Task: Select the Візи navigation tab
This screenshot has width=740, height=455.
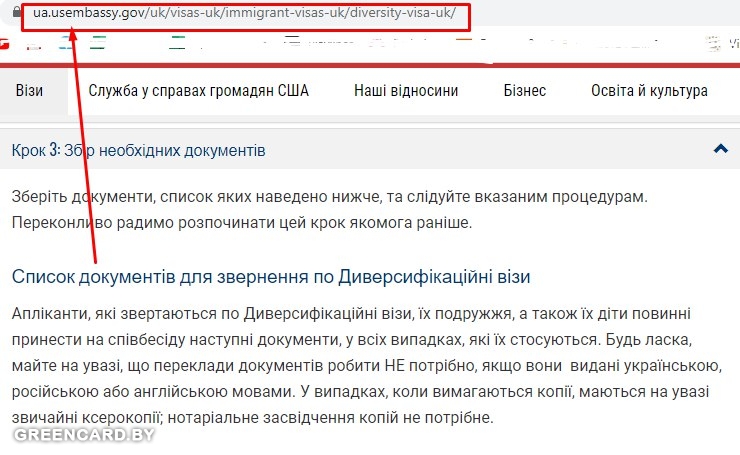Action: tap(29, 91)
